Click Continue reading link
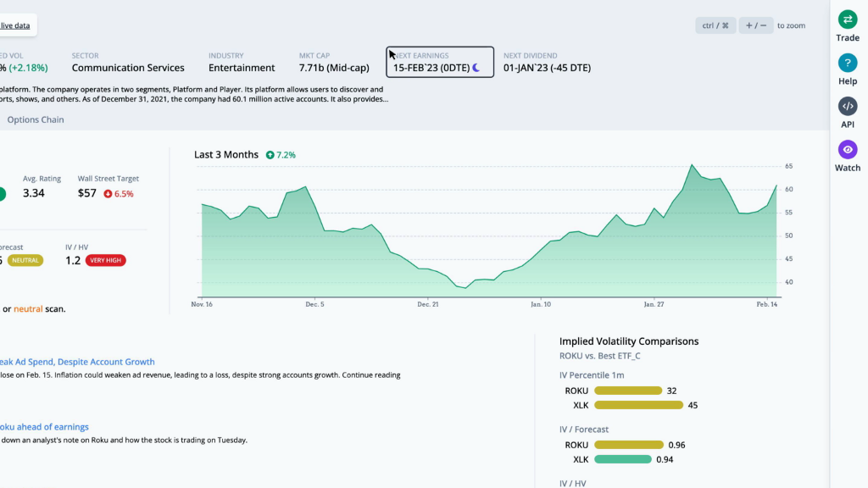 pos(370,374)
